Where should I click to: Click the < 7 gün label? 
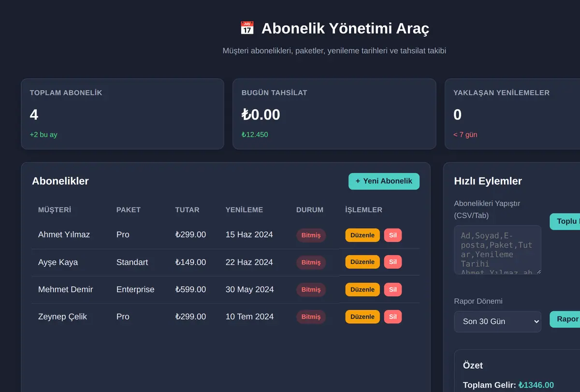pyautogui.click(x=465, y=134)
